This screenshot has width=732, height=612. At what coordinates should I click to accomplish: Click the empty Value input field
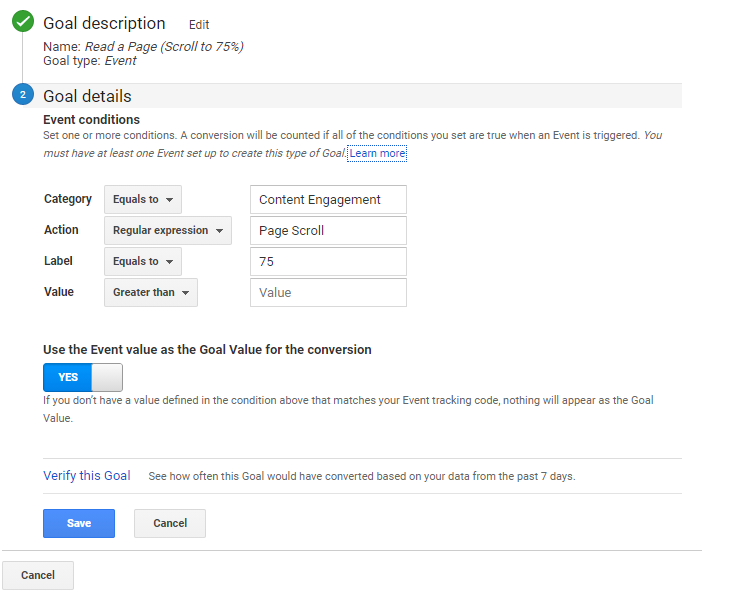coord(328,293)
